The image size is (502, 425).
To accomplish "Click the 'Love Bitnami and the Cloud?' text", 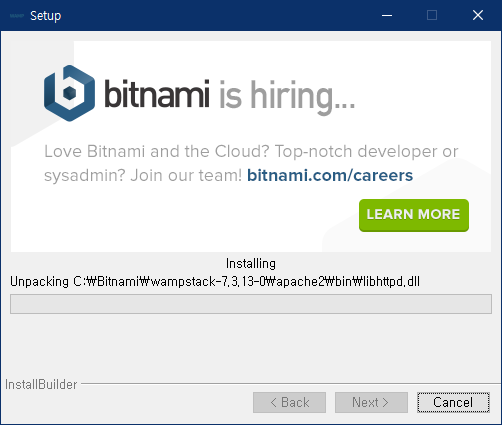I will click(x=157, y=151).
